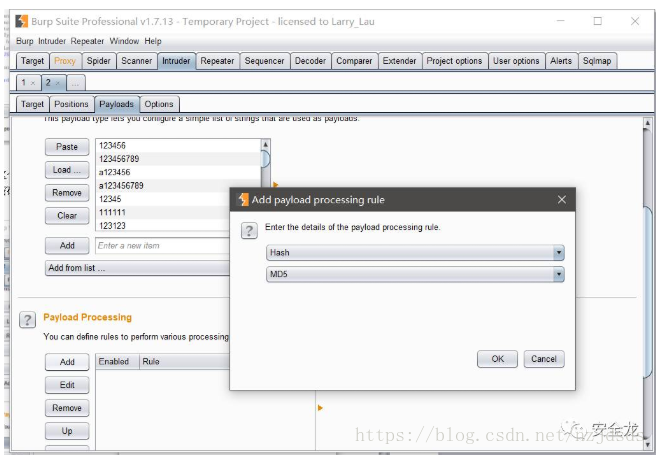Select Intruder attack tab 1
Screen dimensions: 656x455
click(24, 82)
